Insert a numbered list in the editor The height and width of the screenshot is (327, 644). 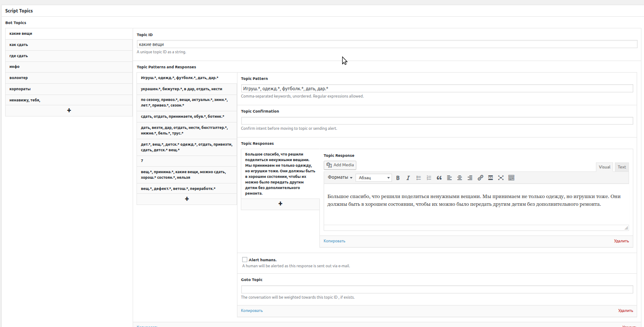pyautogui.click(x=429, y=178)
